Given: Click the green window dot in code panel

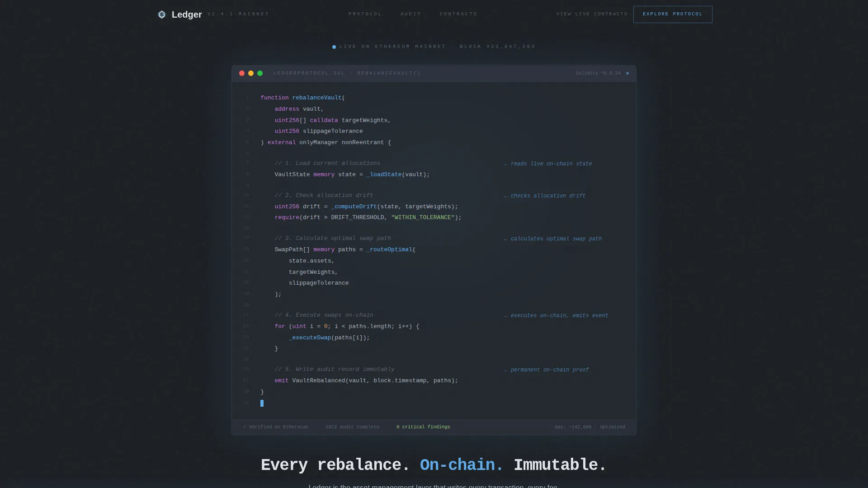Looking at the screenshot, I should point(260,73).
